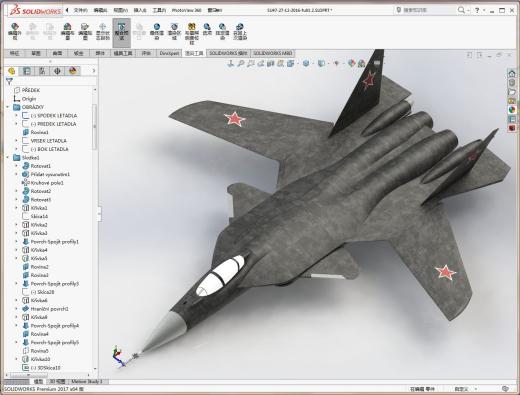Open the Appearances color ball in task pane
Screen dimensions: 520x395
pyautogui.click(x=512, y=110)
